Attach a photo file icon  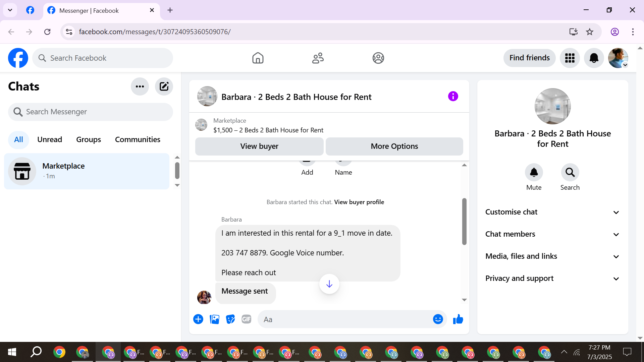coord(214,319)
